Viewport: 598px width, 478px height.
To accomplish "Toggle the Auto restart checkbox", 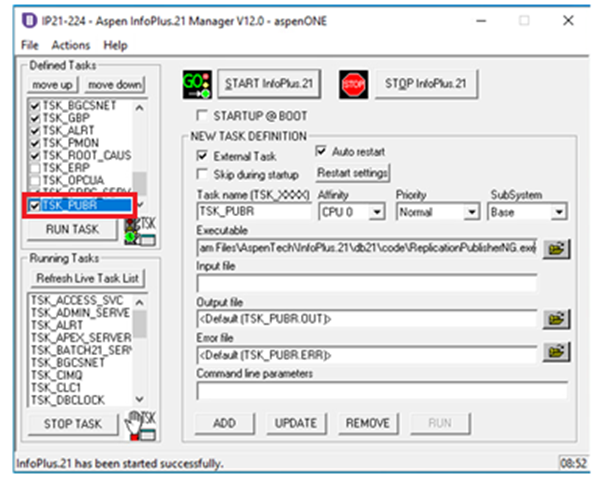I will pyautogui.click(x=321, y=151).
